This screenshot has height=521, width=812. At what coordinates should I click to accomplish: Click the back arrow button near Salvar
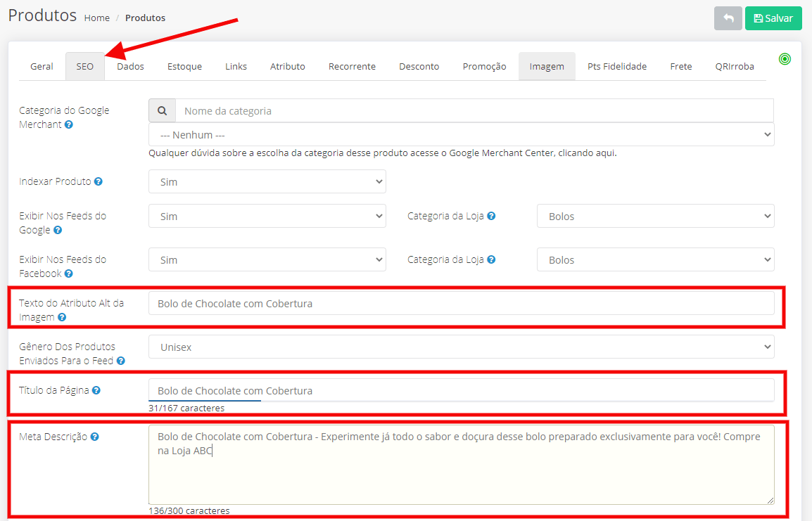coord(728,18)
